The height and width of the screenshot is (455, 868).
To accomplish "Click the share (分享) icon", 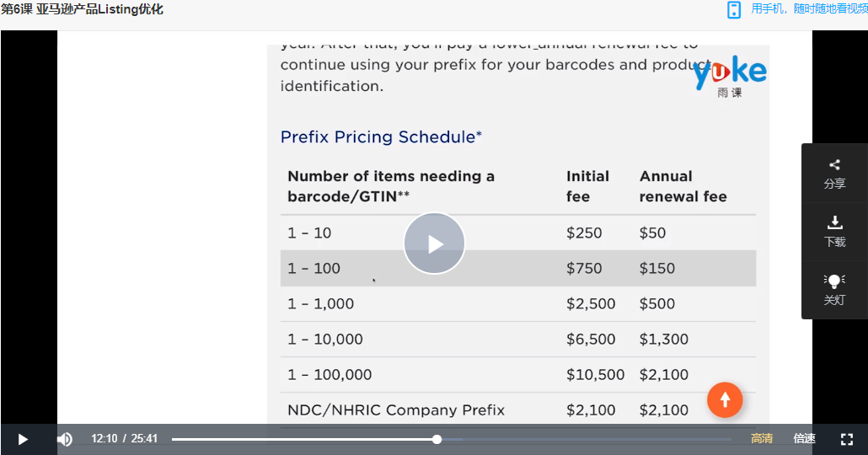I will tap(834, 165).
